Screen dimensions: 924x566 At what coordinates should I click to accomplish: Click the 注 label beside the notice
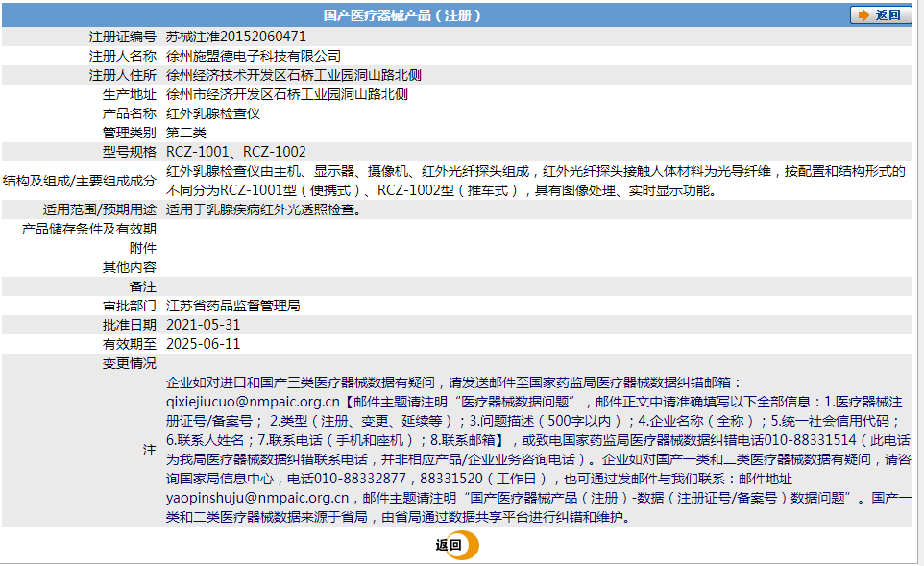pyautogui.click(x=150, y=450)
